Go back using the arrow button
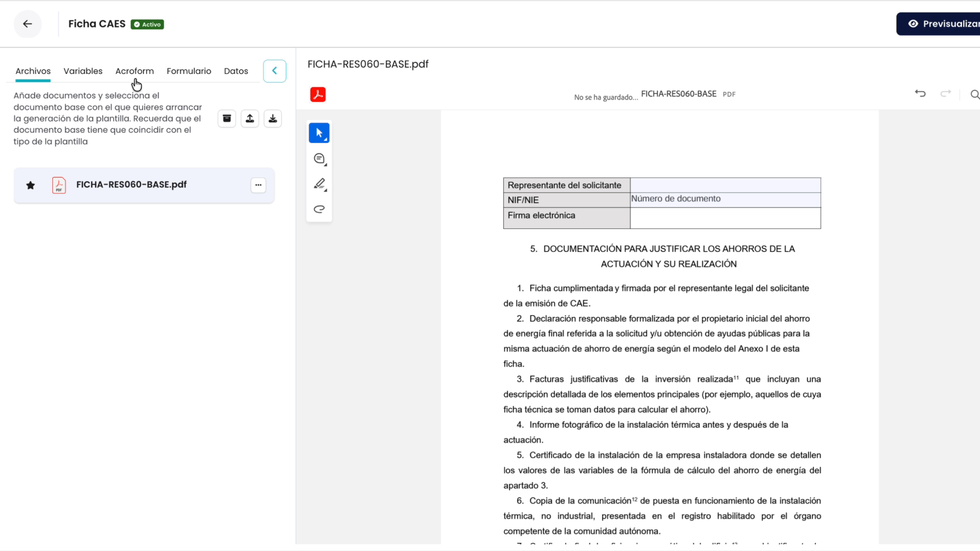The height and width of the screenshot is (551, 980). click(28, 24)
